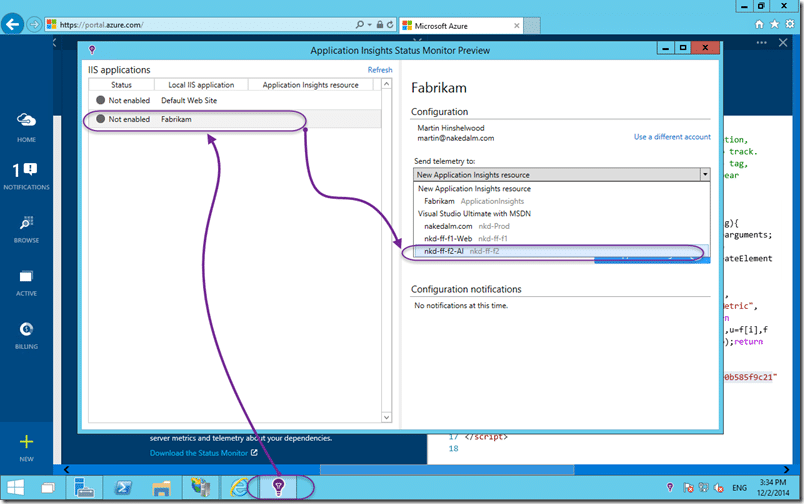Screen dimensions: 804x504
Task: Click the browser forward arrow button
Action: (34, 24)
